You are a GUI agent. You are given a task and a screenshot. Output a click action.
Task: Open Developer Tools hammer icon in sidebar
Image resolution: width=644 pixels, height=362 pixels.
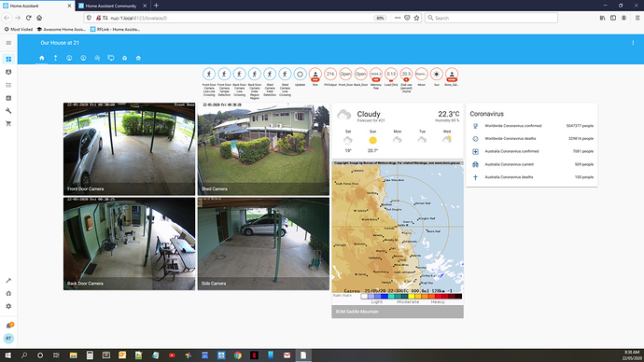[8, 281]
